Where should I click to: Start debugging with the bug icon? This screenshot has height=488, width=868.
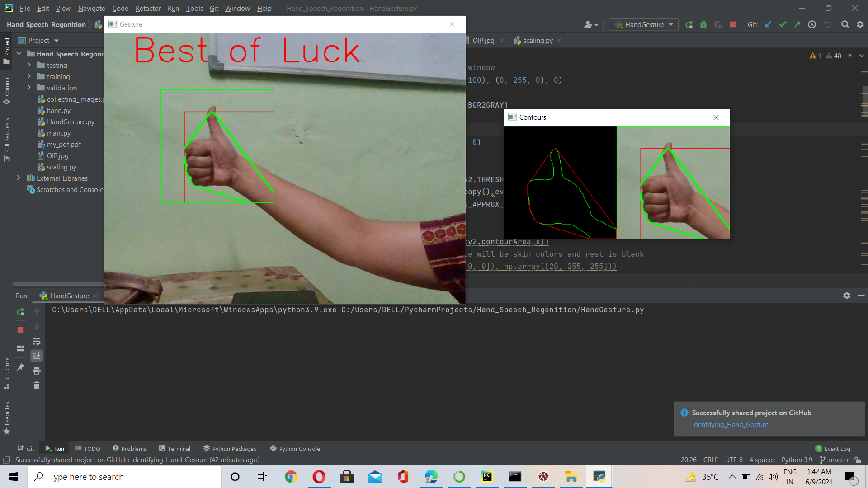click(703, 24)
